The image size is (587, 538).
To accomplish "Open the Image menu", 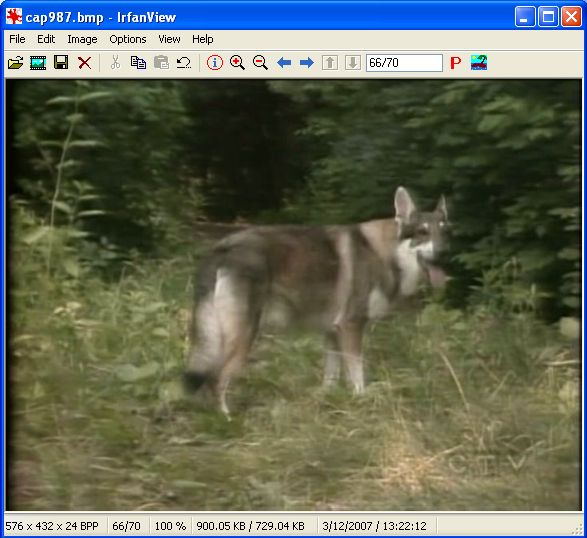I will click(x=82, y=39).
